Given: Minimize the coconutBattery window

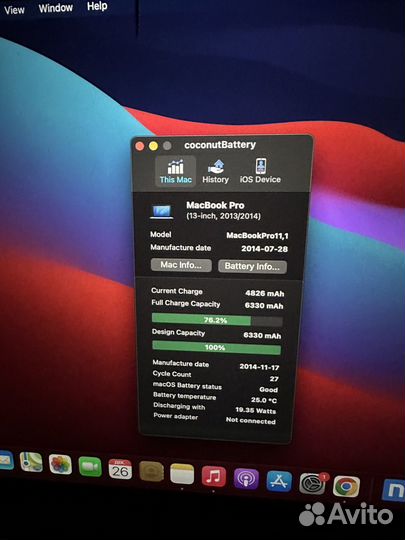Looking at the screenshot, I should click(x=153, y=146).
